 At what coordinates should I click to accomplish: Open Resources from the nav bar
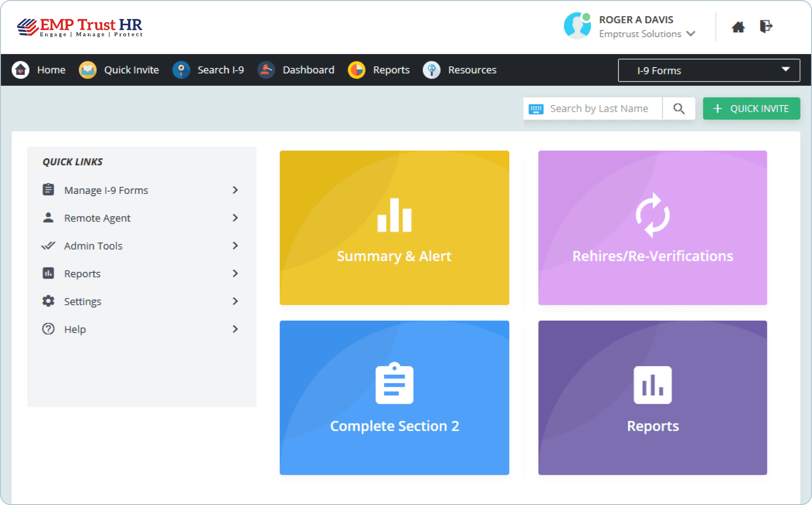click(x=472, y=70)
